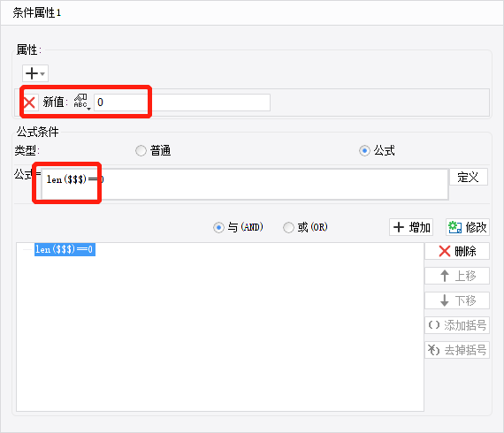The height and width of the screenshot is (433, 504).
Task: Click the 新值 input field containing 0
Action: point(182,103)
